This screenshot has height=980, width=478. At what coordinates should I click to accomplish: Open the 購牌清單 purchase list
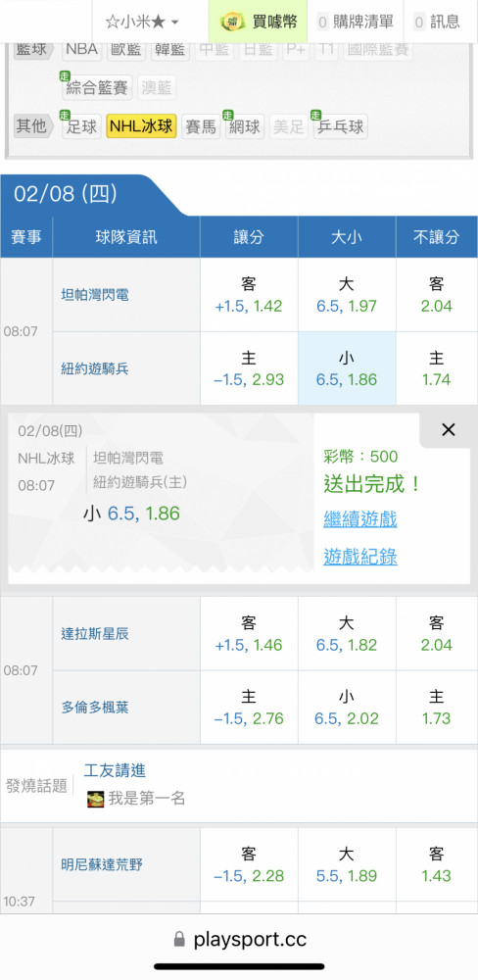point(355,22)
